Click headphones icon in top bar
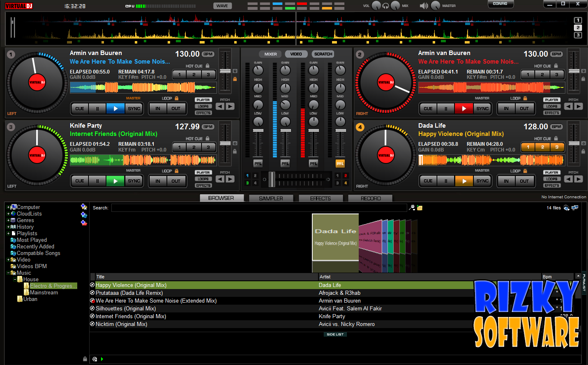588x365 pixels. [x=386, y=6]
